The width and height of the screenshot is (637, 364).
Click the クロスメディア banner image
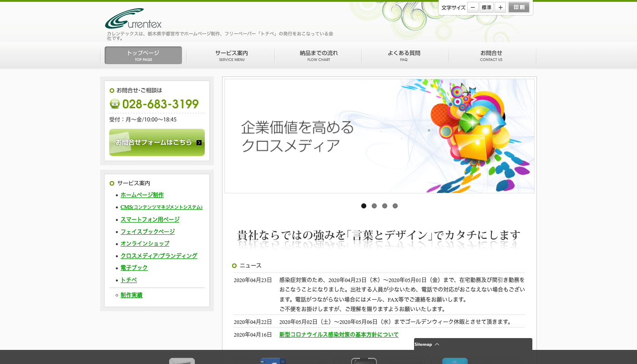pos(379,136)
